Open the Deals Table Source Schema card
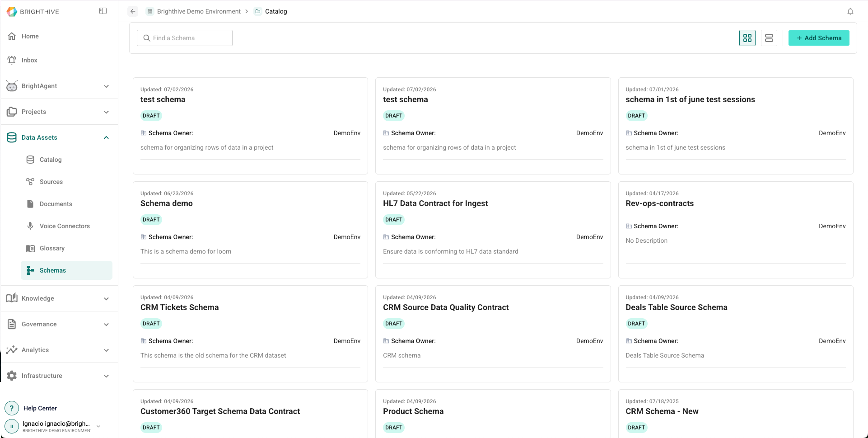This screenshot has height=438, width=868. (x=677, y=307)
